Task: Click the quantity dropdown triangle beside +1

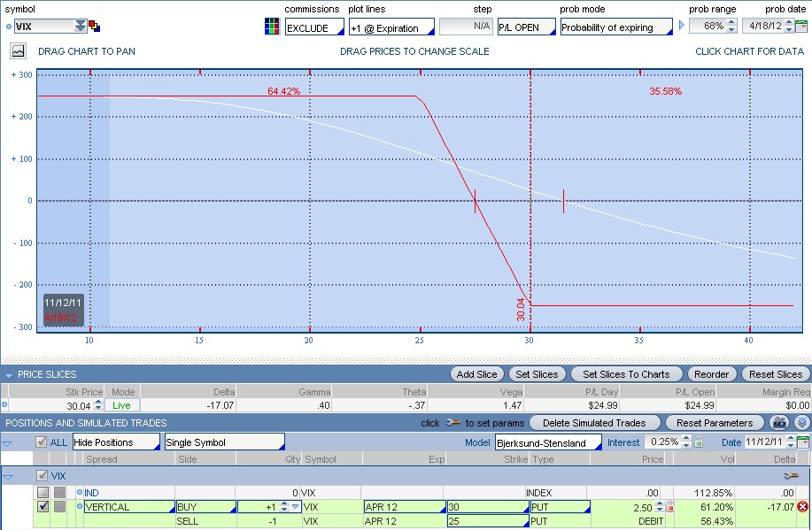Action: [295, 507]
